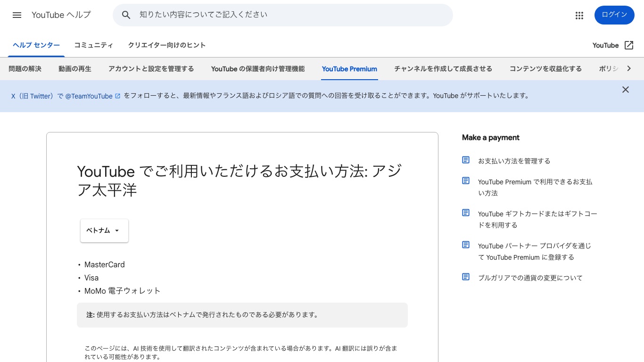The height and width of the screenshot is (362, 644).
Task: Click the ログイン button
Action: 614,15
